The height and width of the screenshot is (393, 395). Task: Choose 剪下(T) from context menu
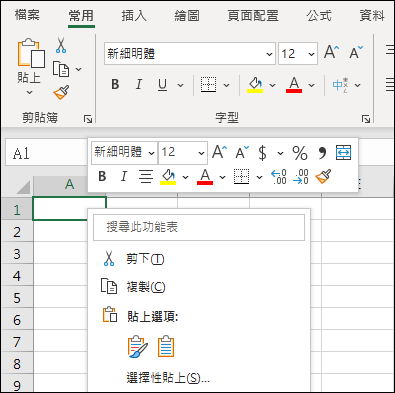tap(199, 259)
